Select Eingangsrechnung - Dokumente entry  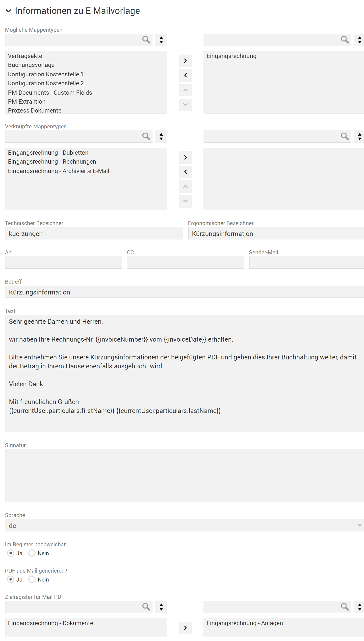coord(86,623)
